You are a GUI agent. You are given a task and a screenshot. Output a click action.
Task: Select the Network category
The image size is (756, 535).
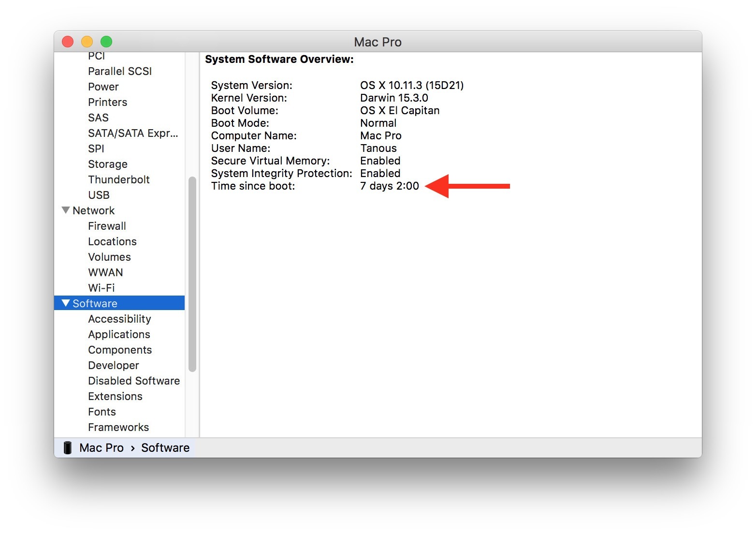pyautogui.click(x=94, y=210)
